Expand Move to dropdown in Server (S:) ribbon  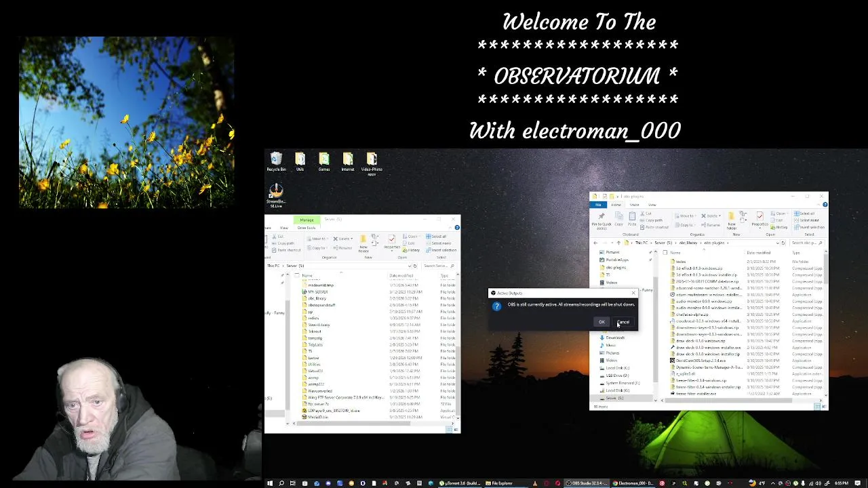[327, 239]
